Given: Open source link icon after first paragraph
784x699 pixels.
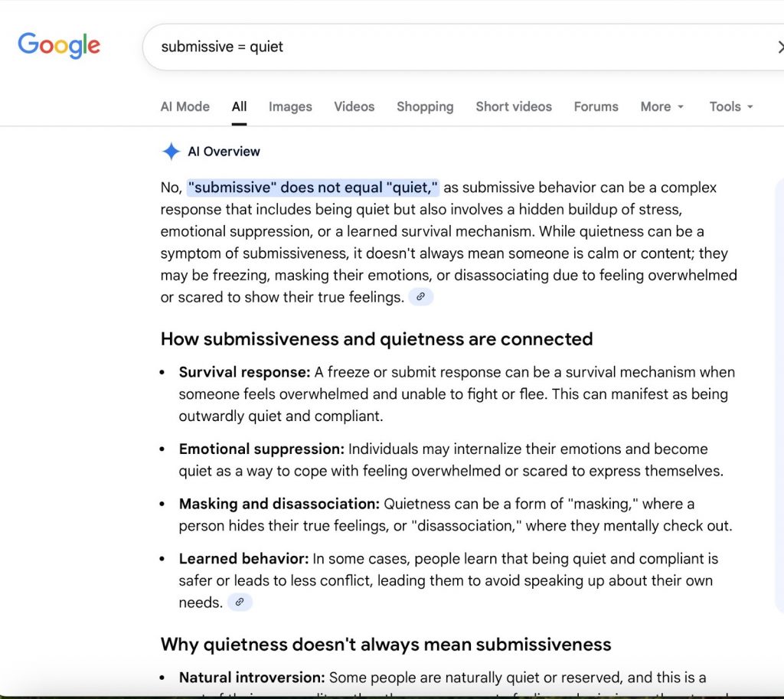Looking at the screenshot, I should tap(420, 297).
